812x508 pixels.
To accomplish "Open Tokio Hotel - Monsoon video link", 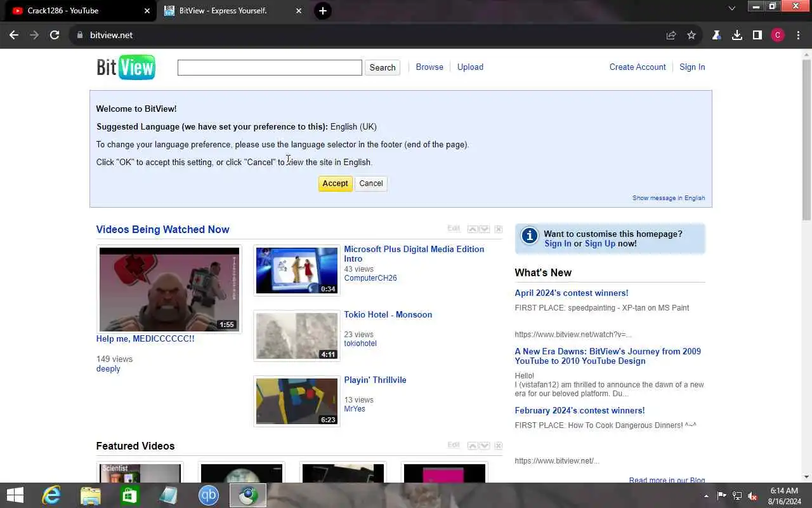I will click(x=388, y=314).
